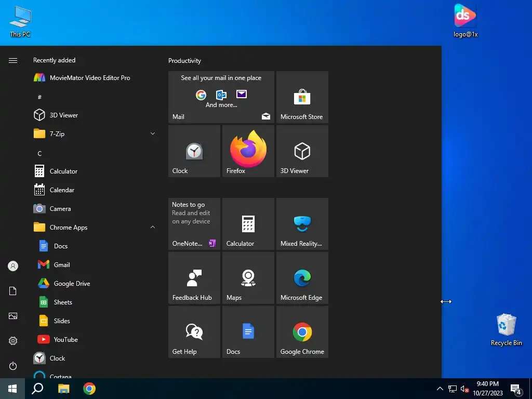Open Settings gear in Start sidebar
This screenshot has width=532, height=399.
13,341
